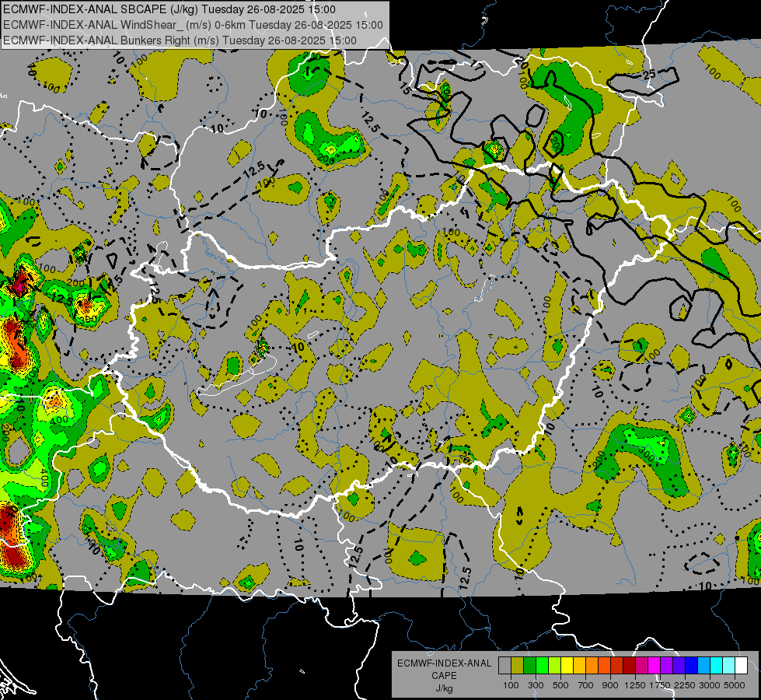761x700 pixels.
Task: Click the dark red legend swatch
Action: [629, 666]
